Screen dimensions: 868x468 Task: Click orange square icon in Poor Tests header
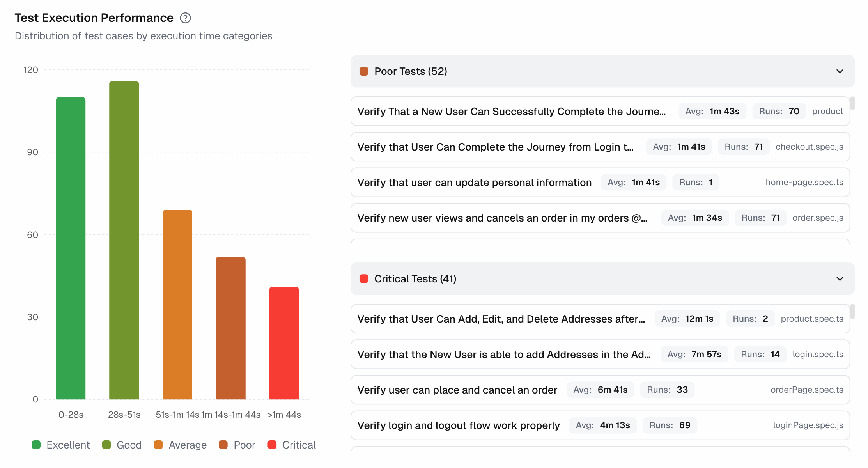(x=364, y=71)
